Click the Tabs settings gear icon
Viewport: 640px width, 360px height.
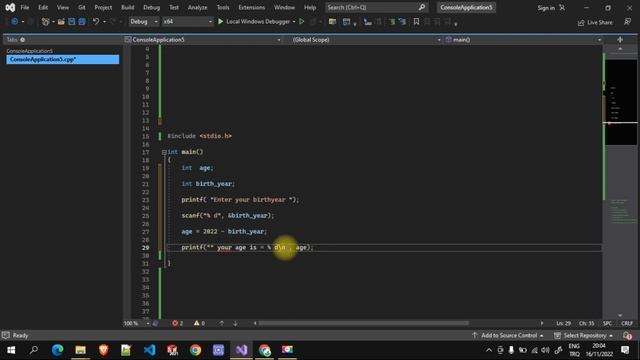tap(22, 40)
